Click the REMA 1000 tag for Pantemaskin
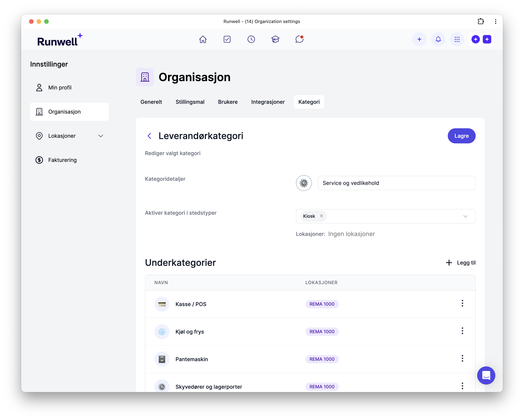The width and height of the screenshot is (524, 420). coord(322,359)
